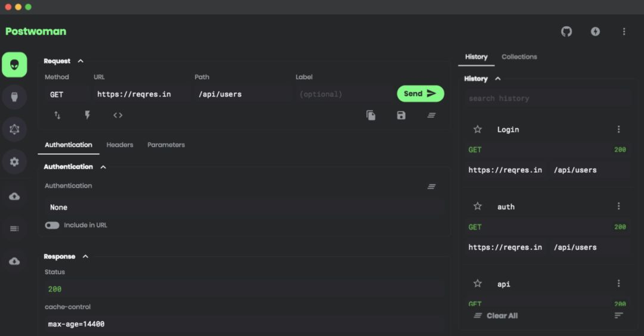Click the Path input field
The width and height of the screenshot is (644, 336).
[x=243, y=94]
